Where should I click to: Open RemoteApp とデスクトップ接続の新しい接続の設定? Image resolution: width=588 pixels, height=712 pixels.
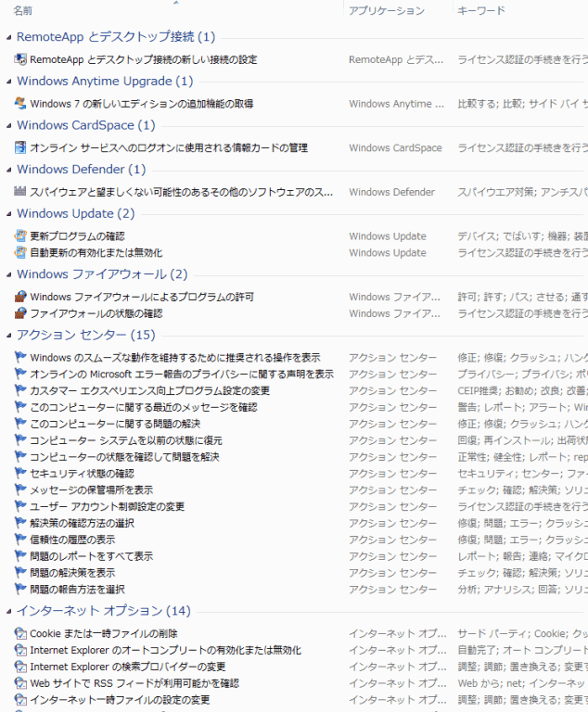pyautogui.click(x=144, y=59)
